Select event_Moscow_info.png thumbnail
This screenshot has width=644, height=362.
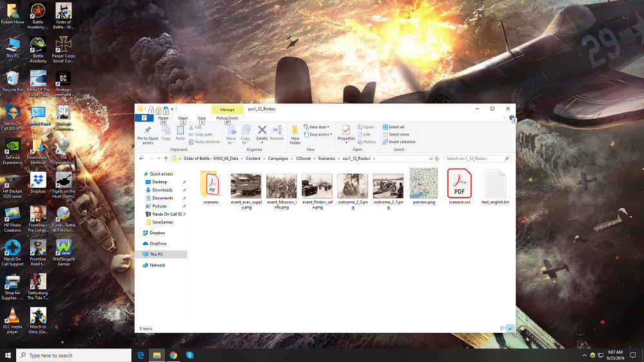coord(281,186)
